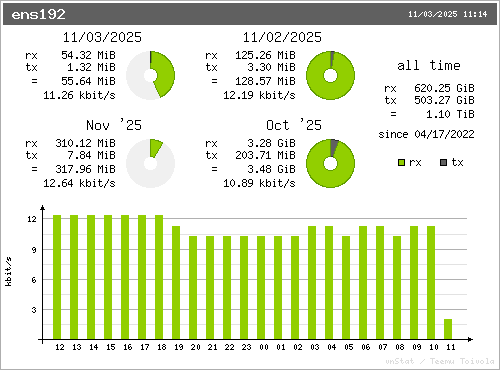Image resolution: width=500 pixels, height=370 pixels.
Task: Click the rate 11.26 kbit/s
Action: tap(79, 95)
